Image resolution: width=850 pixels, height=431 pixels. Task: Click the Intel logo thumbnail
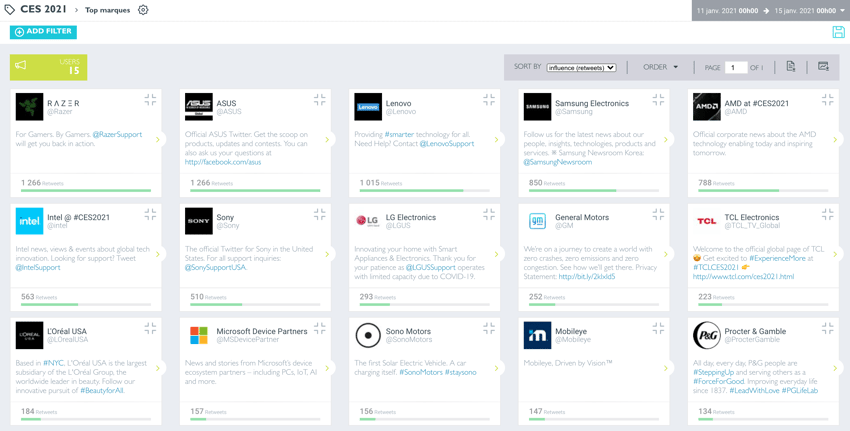(29, 221)
